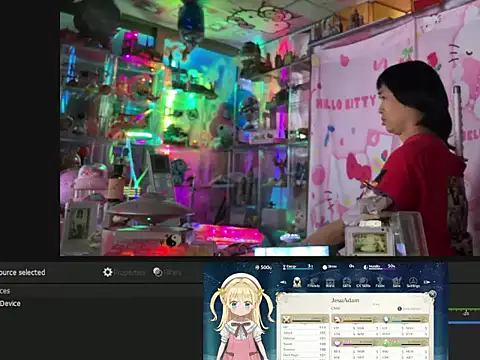Click the info icon beside character details
Image resolution: width=480 pixels, height=360 pixels.
pos(400,309)
